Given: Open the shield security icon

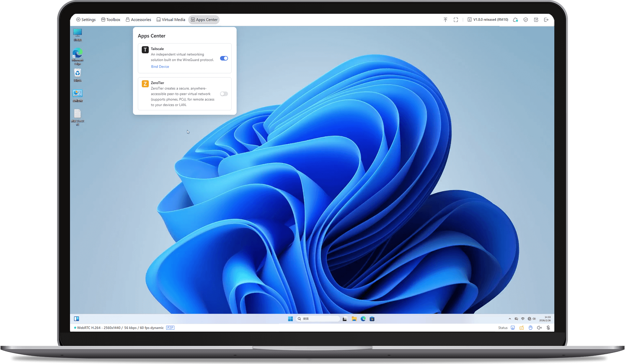Looking at the screenshot, I should [x=526, y=20].
